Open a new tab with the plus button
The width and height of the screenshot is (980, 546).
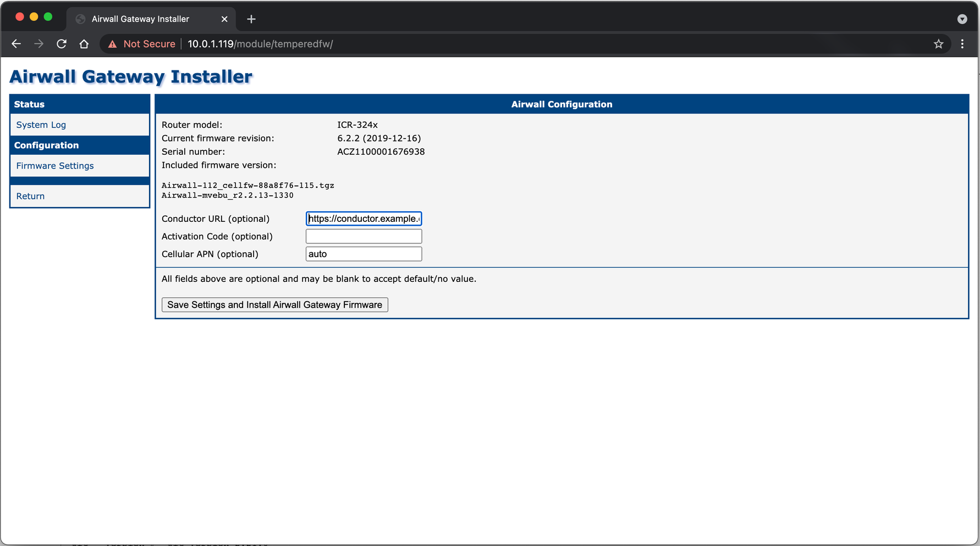point(251,19)
